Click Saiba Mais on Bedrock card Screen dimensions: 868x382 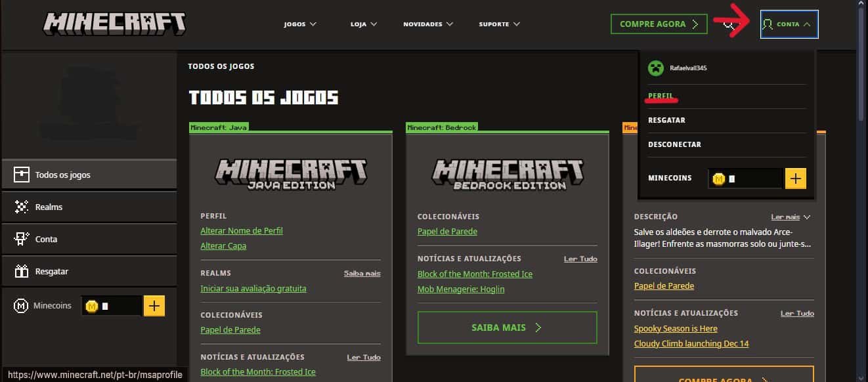tap(508, 327)
